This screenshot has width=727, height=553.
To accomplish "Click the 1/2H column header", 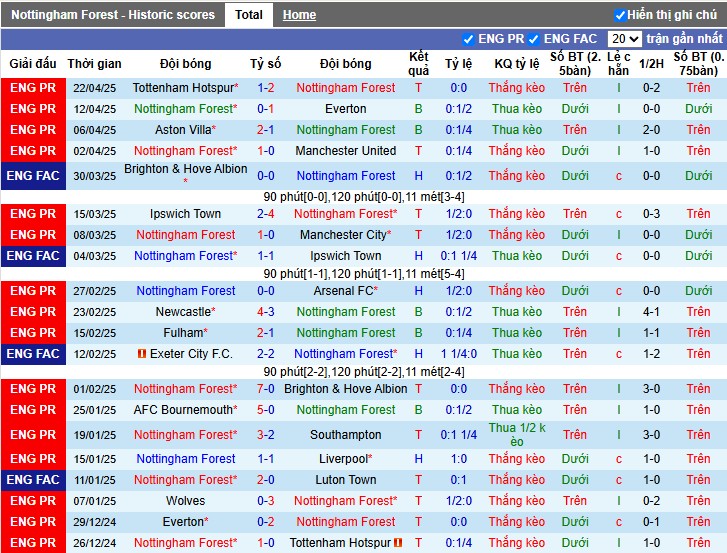I will [x=651, y=64].
